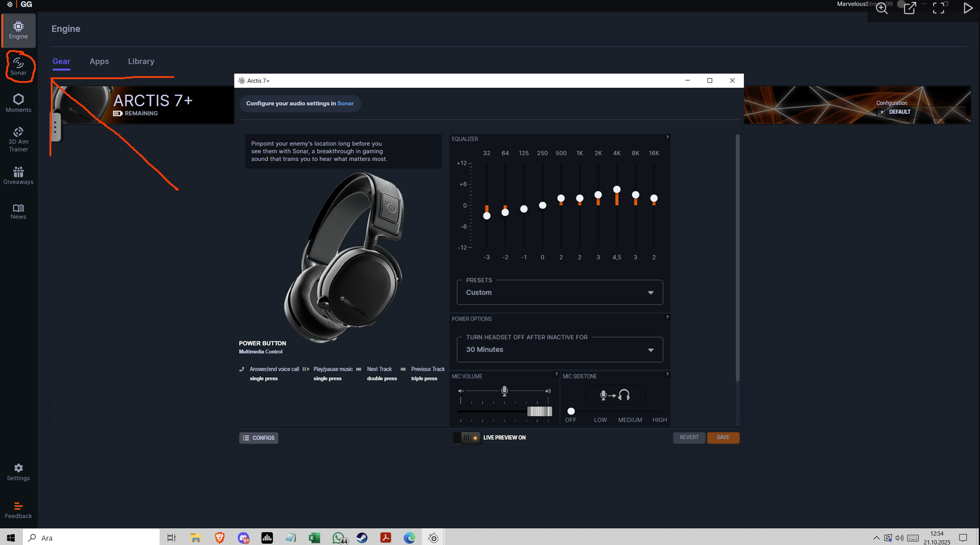Click the play triangle icon at top
The height and width of the screenshot is (545, 980).
tap(968, 8)
